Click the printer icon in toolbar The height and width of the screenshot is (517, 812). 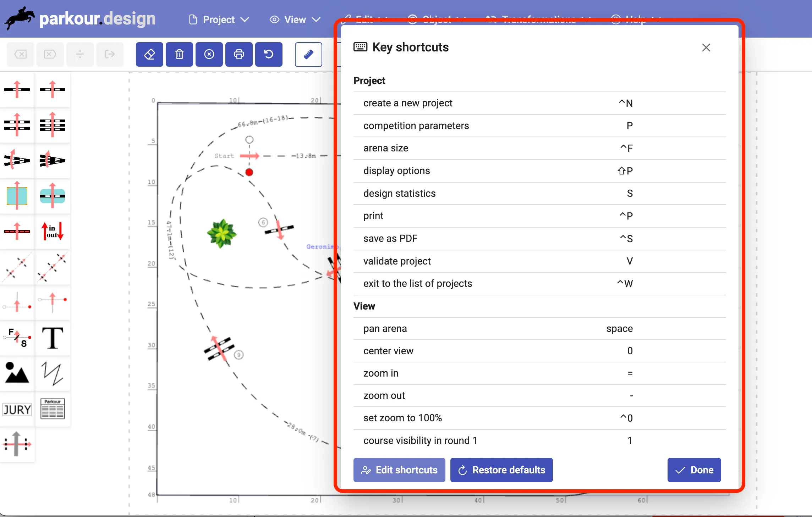click(239, 55)
